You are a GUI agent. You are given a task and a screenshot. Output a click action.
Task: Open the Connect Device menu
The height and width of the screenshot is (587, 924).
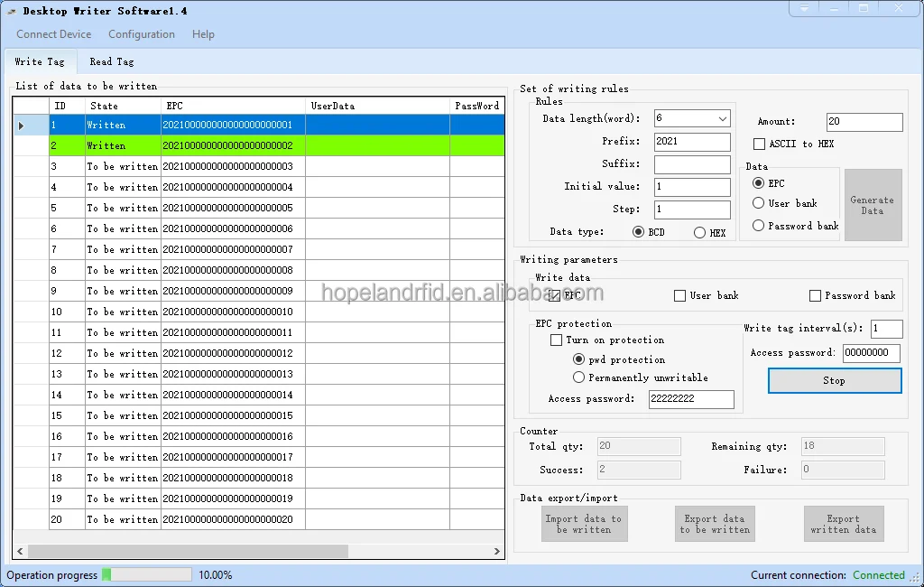[53, 34]
